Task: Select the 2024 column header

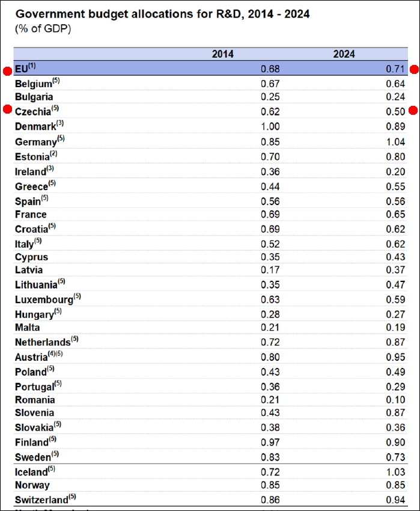Action: pos(344,54)
